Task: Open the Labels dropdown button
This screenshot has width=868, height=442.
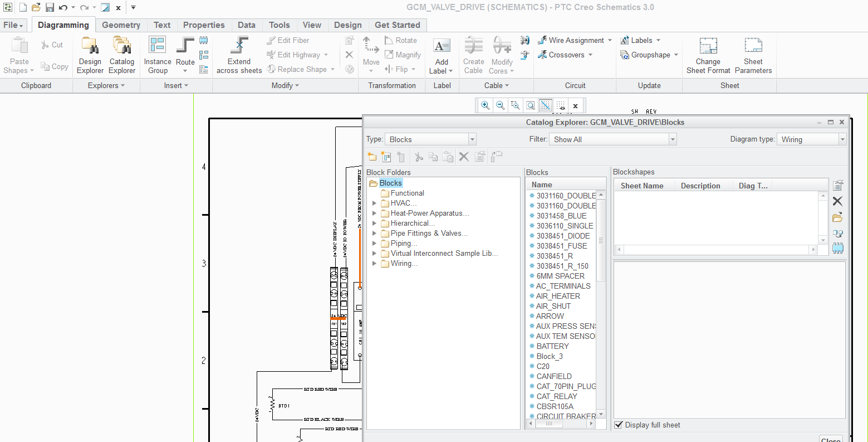Action: (640, 40)
